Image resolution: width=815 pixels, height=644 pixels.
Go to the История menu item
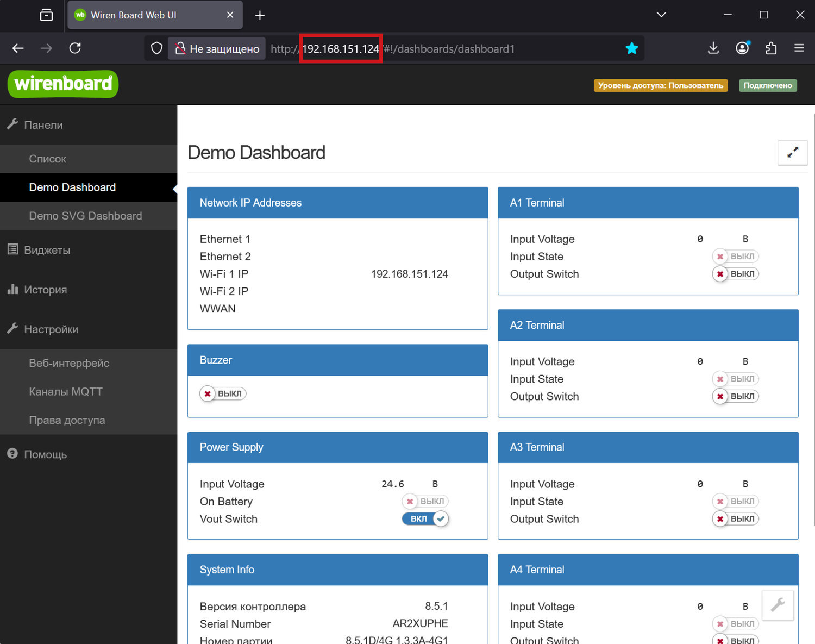(x=46, y=290)
